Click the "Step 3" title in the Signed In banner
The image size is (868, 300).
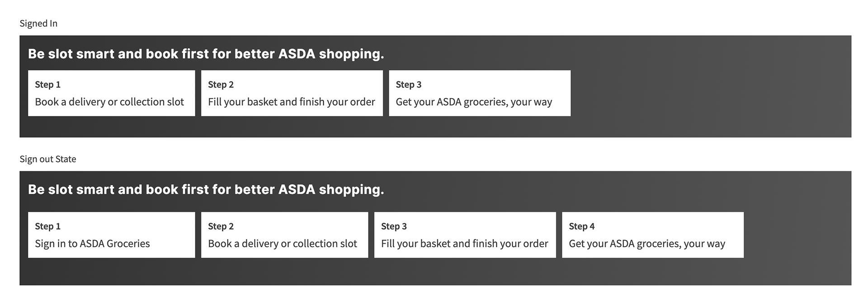408,84
